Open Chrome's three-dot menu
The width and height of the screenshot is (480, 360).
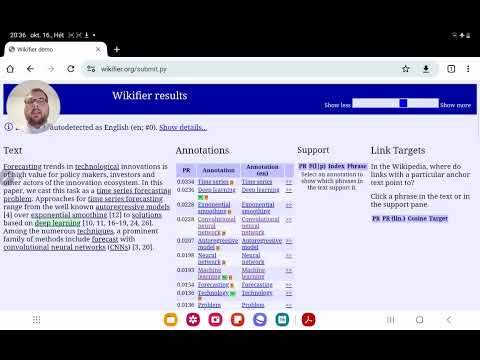(x=468, y=69)
